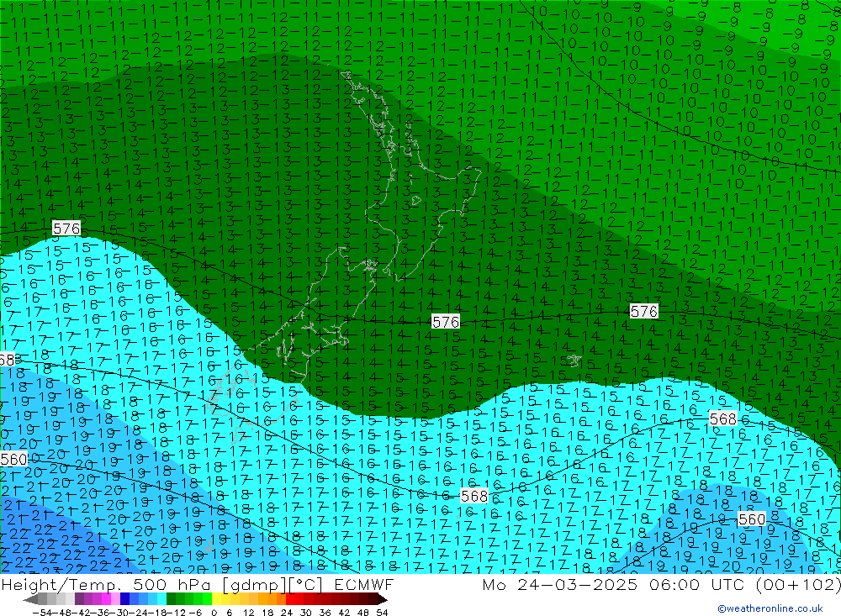This screenshot has width=841, height=616.
Task: Click the legend label '0'
Action: coord(214,613)
